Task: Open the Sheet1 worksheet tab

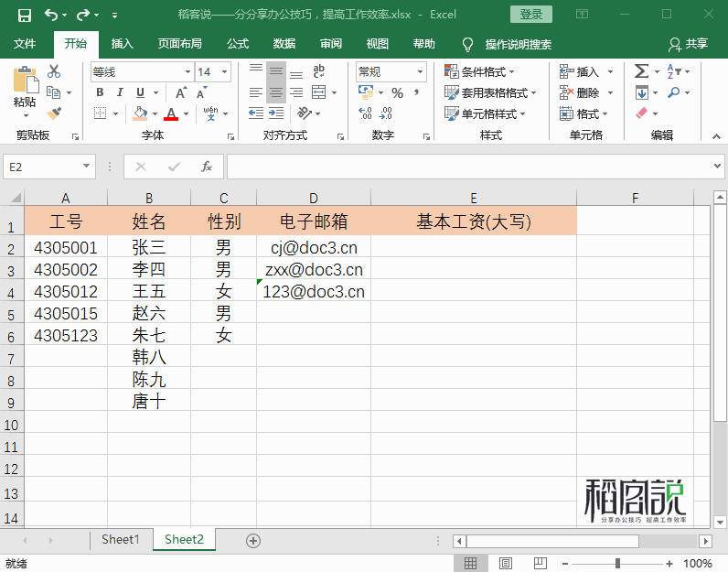Action: click(x=120, y=539)
